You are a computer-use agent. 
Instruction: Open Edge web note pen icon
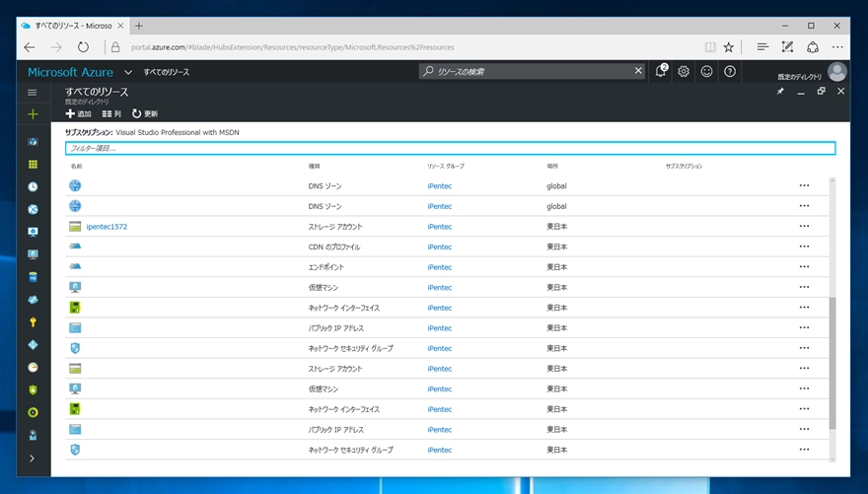(x=787, y=47)
